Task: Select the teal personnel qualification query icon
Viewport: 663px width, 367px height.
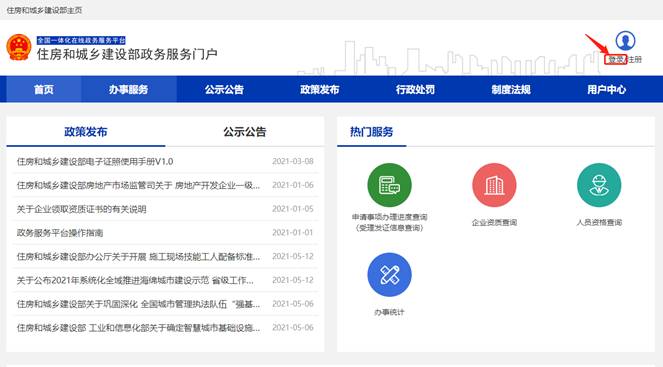Action: coord(599,185)
